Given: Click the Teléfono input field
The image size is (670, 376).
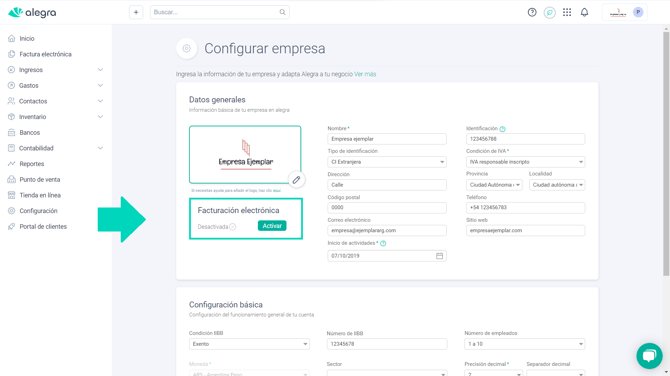Looking at the screenshot, I should point(525,208).
